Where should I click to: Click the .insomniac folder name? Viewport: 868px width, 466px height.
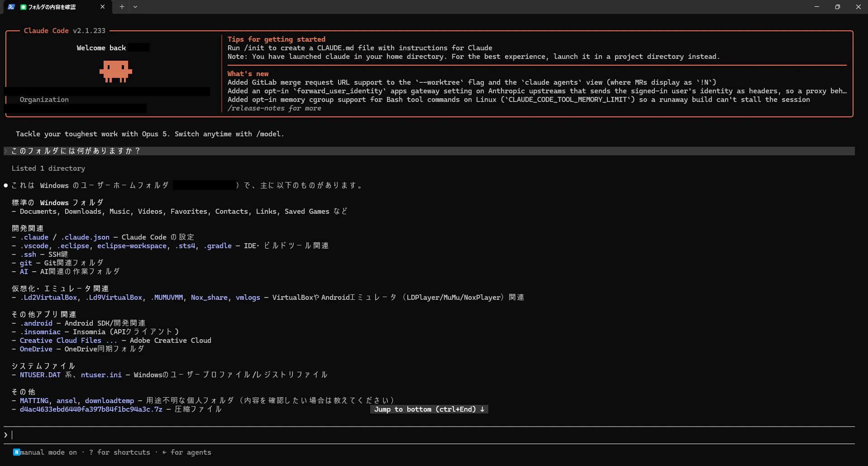40,332
